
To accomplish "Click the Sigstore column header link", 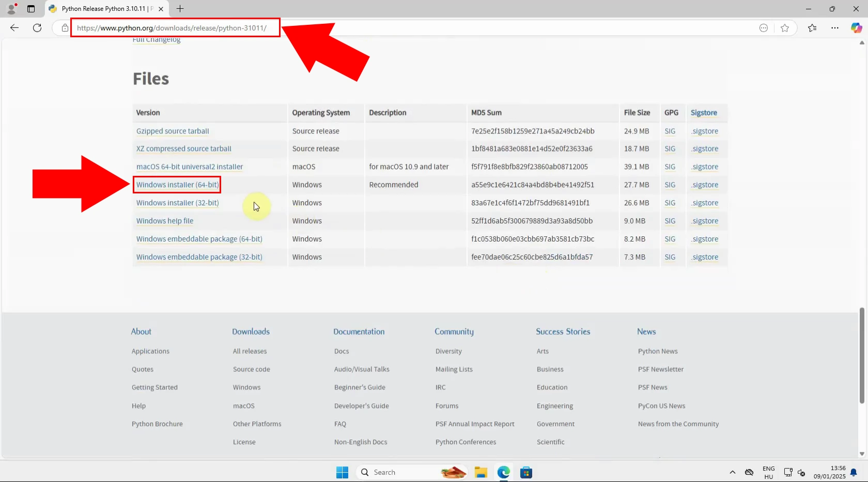I will (704, 113).
